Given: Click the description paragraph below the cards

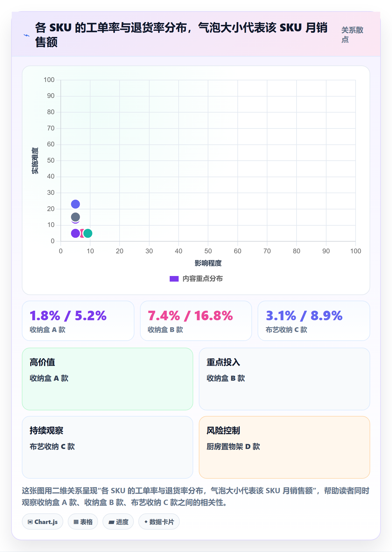Looking at the screenshot, I should [196, 497].
